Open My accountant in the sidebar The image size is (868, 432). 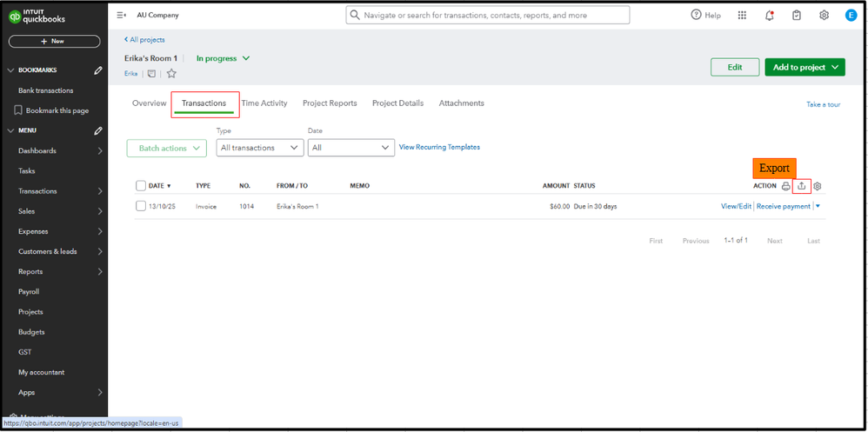click(42, 372)
